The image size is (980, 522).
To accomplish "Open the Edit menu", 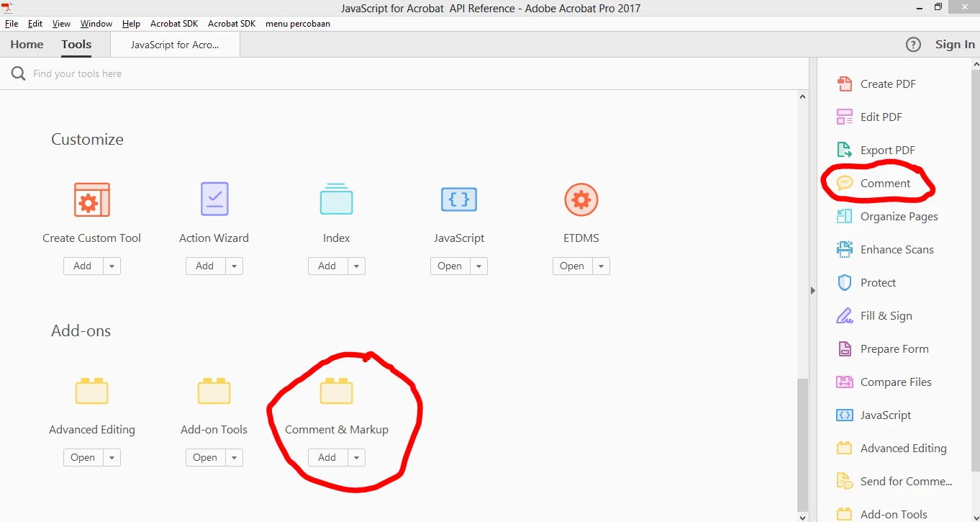I will click(35, 24).
